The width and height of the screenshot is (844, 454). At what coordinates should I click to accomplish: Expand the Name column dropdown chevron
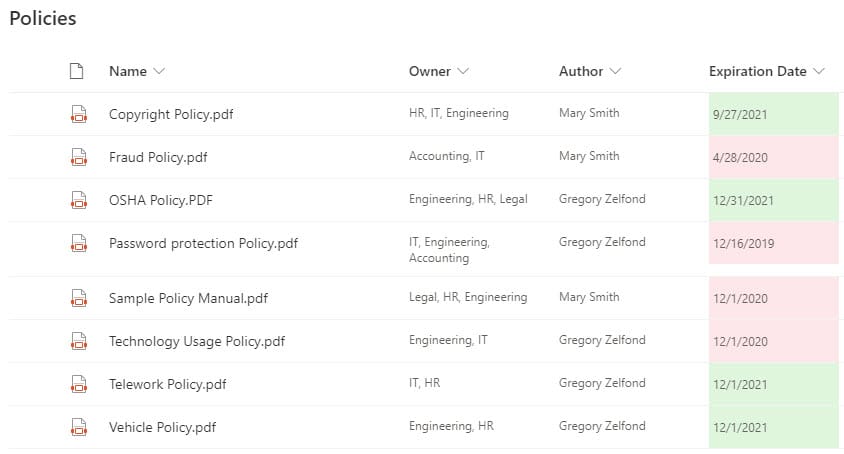159,71
